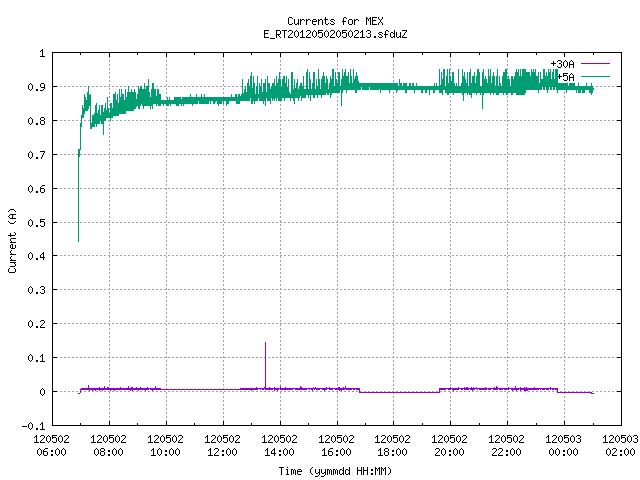
Task: Click the y-axis tick label '0.3'
Action: [x=36, y=290]
